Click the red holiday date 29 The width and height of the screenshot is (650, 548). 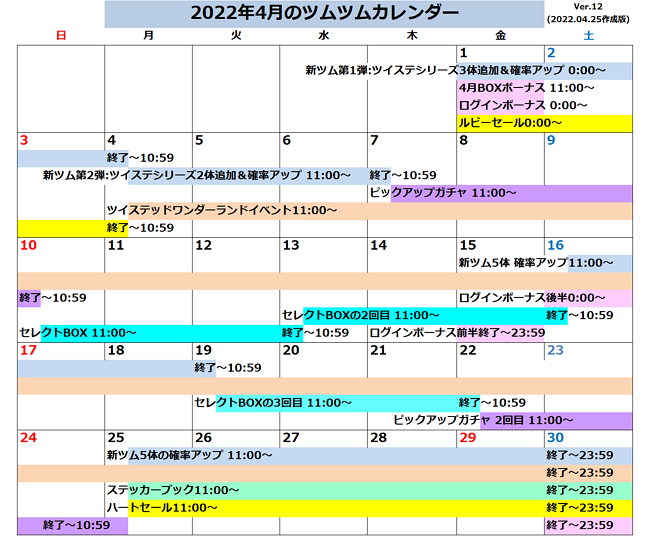467,438
